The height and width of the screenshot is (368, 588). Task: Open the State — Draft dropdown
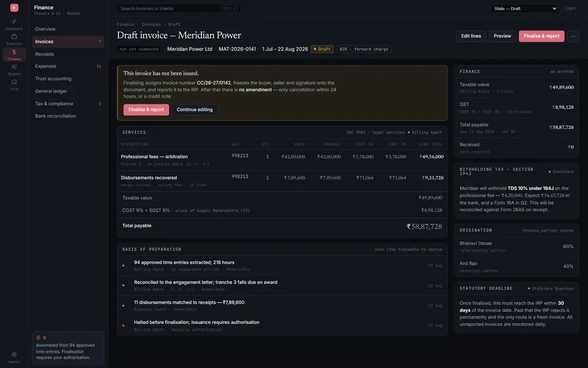[x=524, y=8]
